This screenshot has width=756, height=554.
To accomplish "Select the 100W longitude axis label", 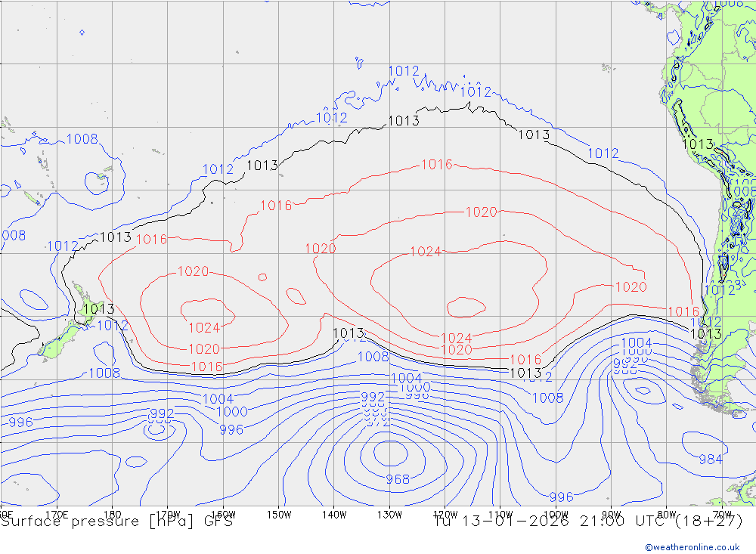I will (556, 515).
